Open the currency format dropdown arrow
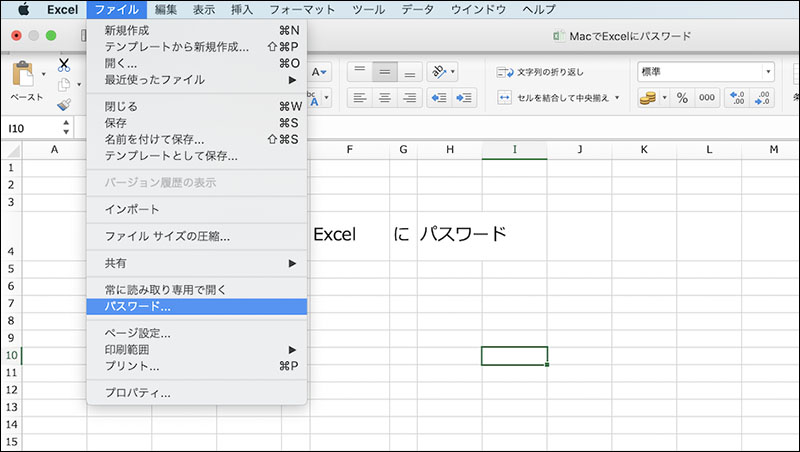The height and width of the screenshot is (452, 800). [x=664, y=97]
